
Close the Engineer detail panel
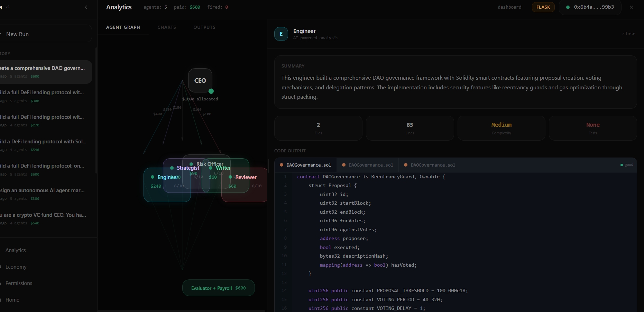pos(629,34)
